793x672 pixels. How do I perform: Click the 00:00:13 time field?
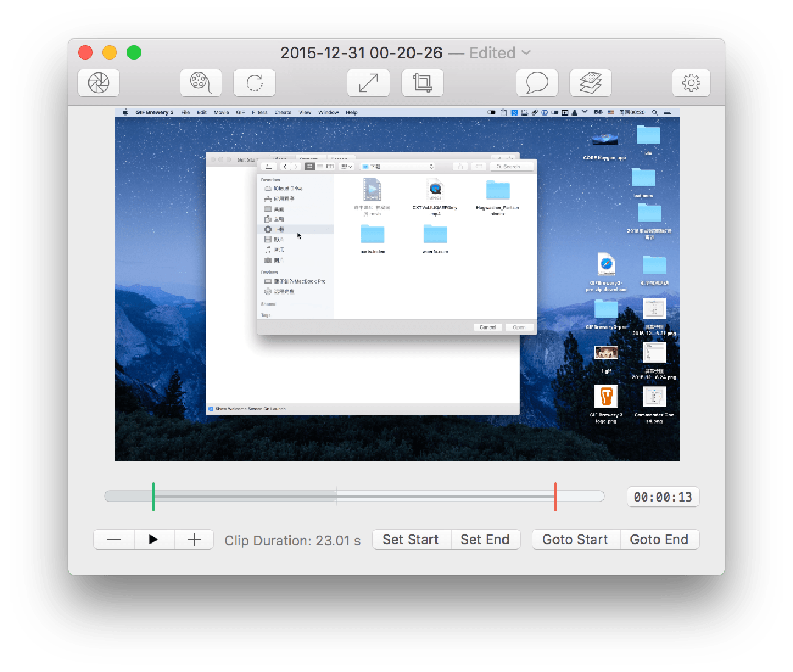pos(663,497)
